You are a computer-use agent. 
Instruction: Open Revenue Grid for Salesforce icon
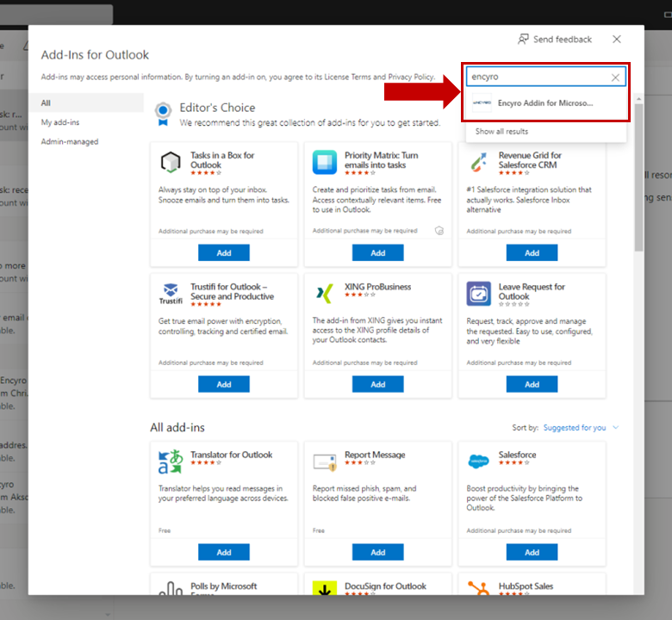click(479, 163)
